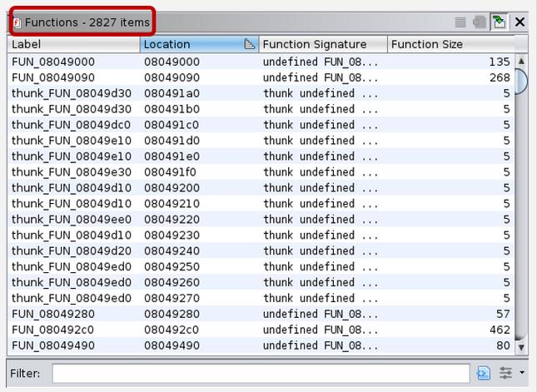Click the scrollbar down arrow
537x392 pixels.
[522, 346]
